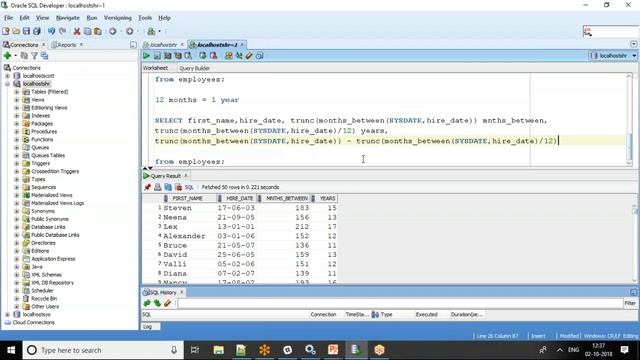Save the worksheet with the Save icon

click(27, 31)
